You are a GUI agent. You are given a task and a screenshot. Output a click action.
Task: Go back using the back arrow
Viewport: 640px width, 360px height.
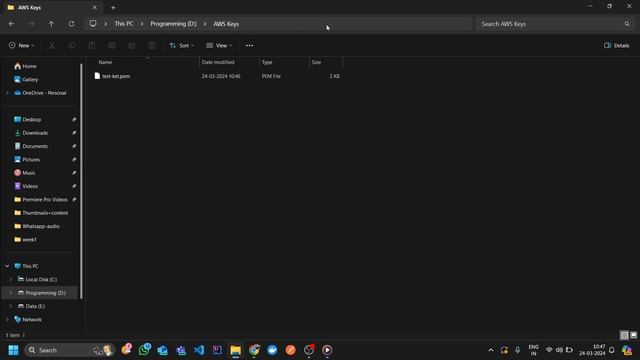(x=11, y=24)
